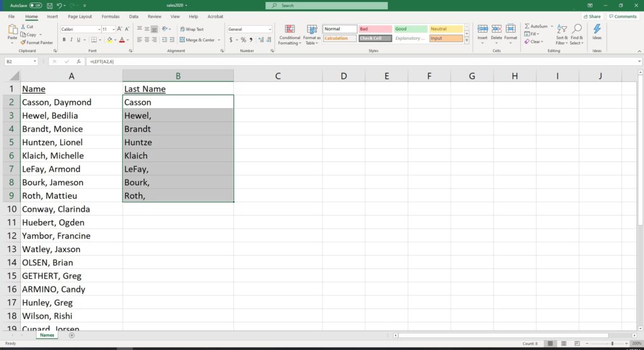The width and height of the screenshot is (644, 350).
Task: Top align cell contents
Action: (x=139, y=29)
